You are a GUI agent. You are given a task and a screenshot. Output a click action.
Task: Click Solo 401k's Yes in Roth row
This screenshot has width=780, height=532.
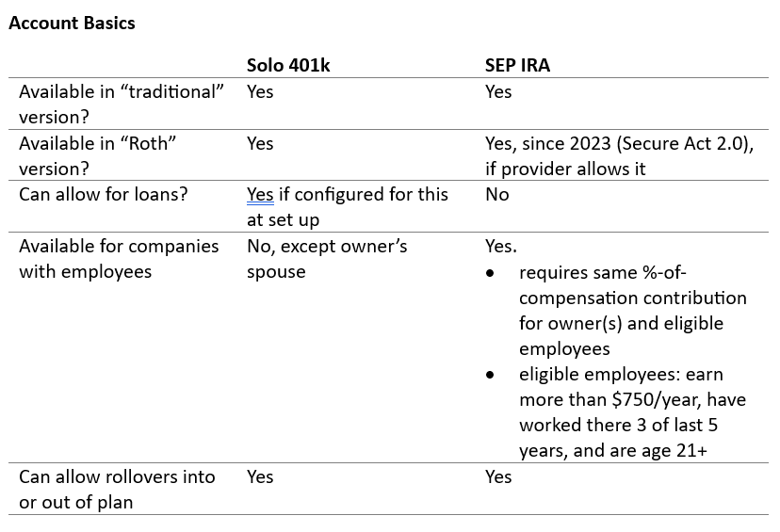[x=260, y=143]
